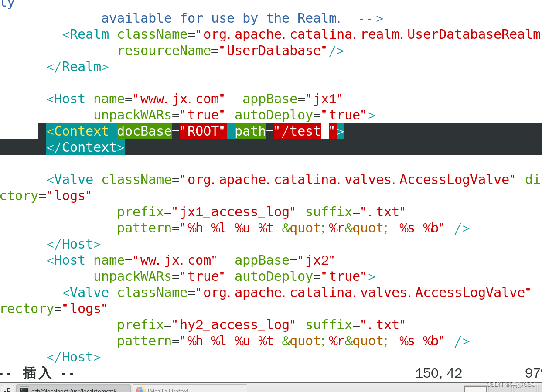Place cursor on UserDatabaseRealm className value
Screen dimensions: 542x392
pos(372,34)
